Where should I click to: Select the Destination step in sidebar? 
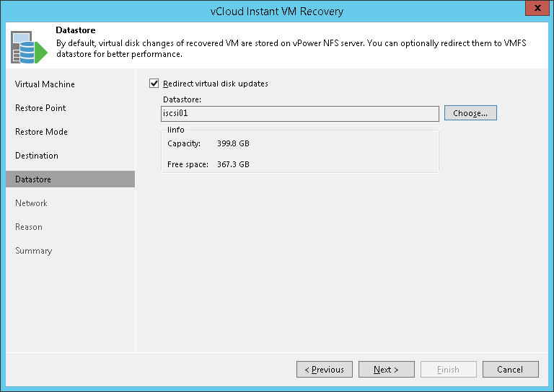(37, 156)
